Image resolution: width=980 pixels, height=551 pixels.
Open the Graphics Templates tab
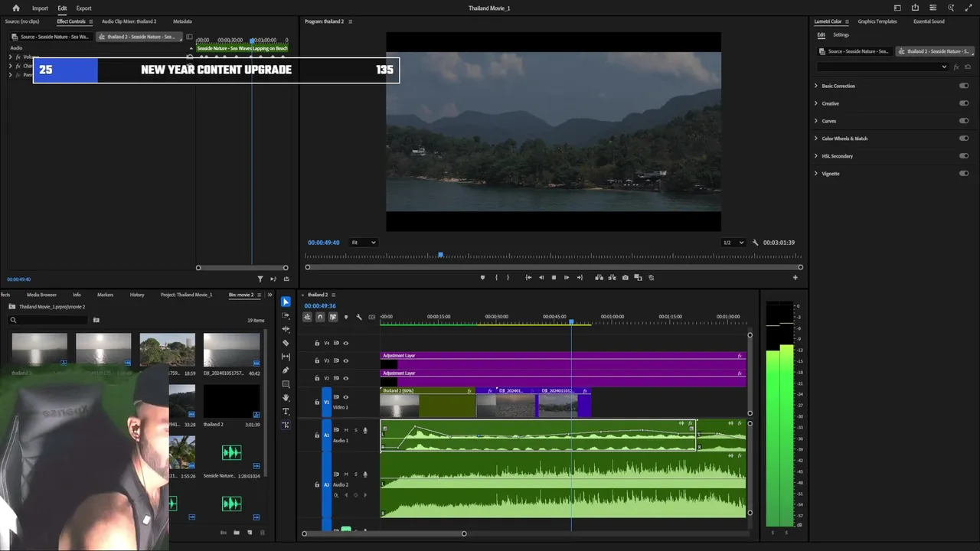(x=877, y=21)
